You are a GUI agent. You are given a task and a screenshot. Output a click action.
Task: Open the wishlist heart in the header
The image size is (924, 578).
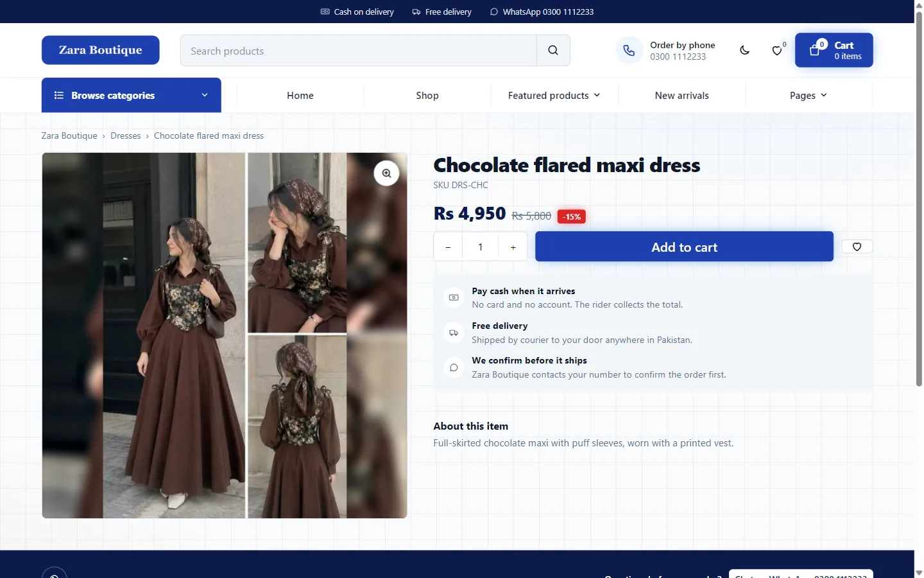tap(777, 50)
